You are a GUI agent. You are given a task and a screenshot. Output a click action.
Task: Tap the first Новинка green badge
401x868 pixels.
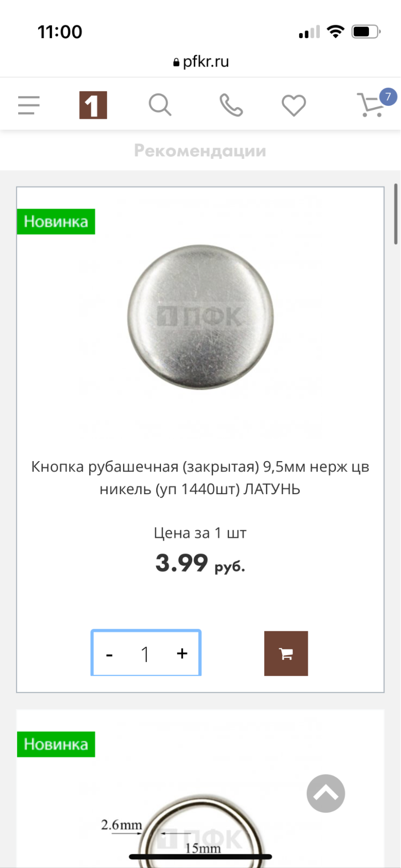[x=56, y=221]
